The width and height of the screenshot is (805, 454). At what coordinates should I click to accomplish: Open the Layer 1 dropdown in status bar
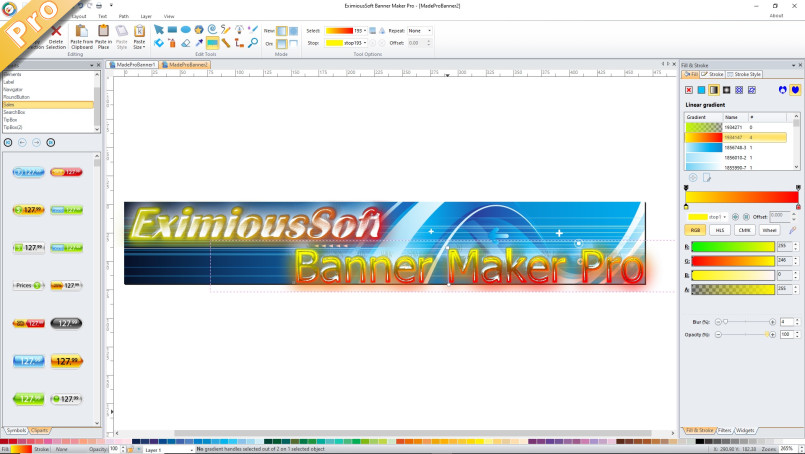(168, 449)
